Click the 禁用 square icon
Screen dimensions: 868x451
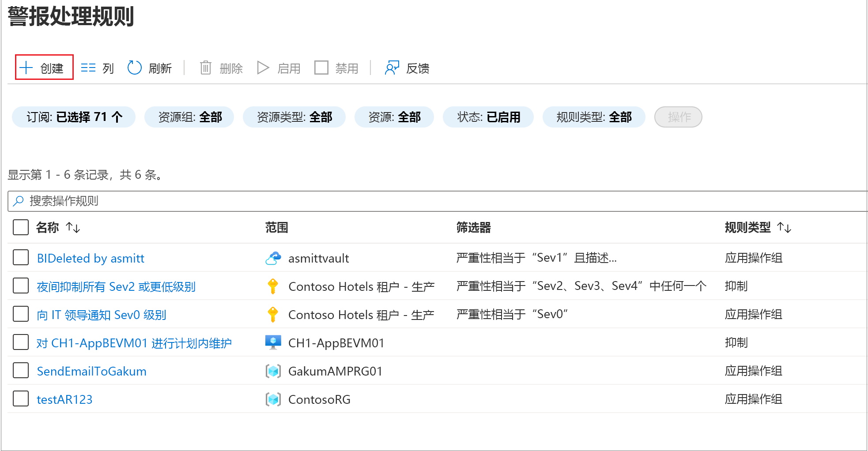tap(321, 68)
